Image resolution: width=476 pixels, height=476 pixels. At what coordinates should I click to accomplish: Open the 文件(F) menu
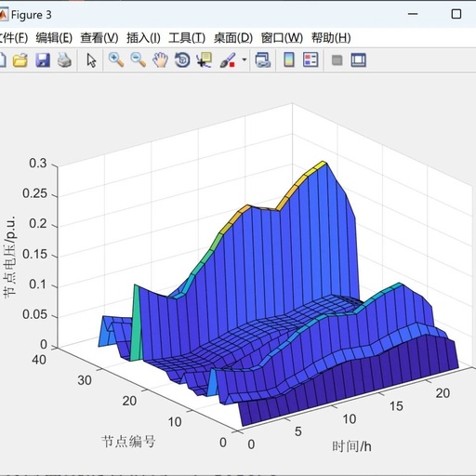coord(13,38)
